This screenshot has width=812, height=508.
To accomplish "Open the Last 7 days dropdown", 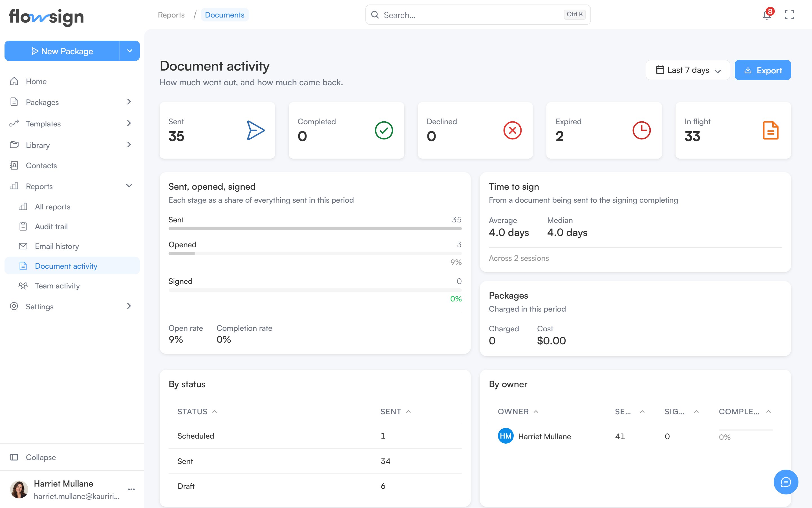I will point(688,70).
